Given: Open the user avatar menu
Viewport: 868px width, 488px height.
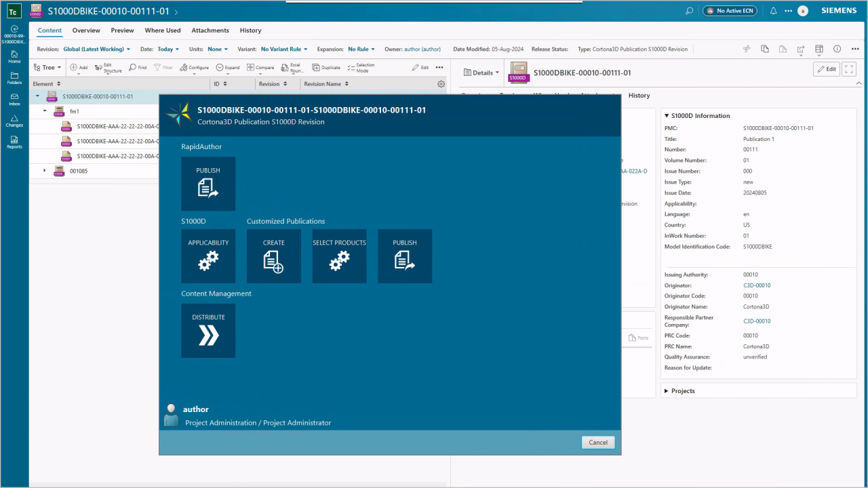Looking at the screenshot, I should (803, 11).
